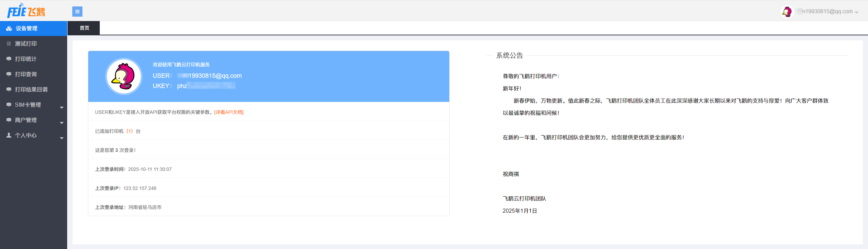
Task: Toggle the sidebar hamburger menu button
Action: click(x=77, y=12)
